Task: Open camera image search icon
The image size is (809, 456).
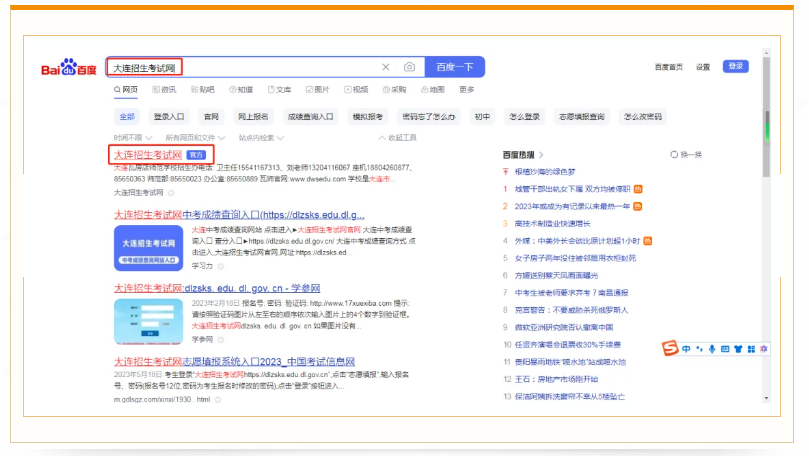Action: (409, 67)
